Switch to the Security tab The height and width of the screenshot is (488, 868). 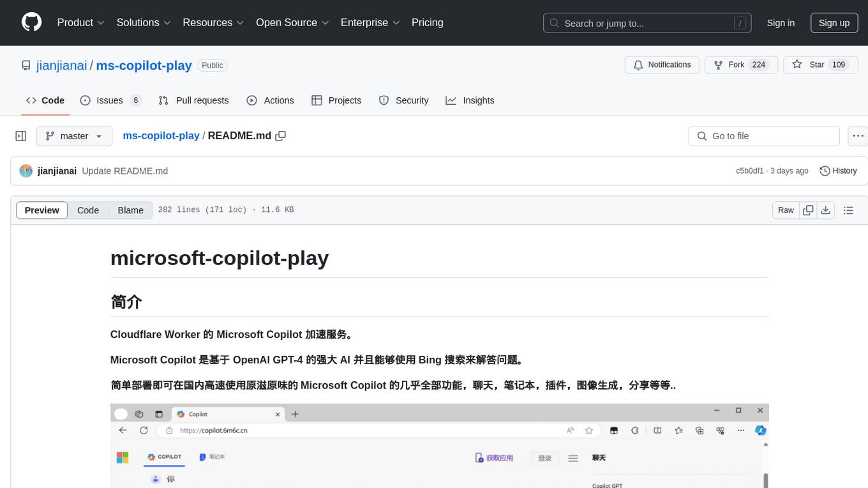click(403, 100)
